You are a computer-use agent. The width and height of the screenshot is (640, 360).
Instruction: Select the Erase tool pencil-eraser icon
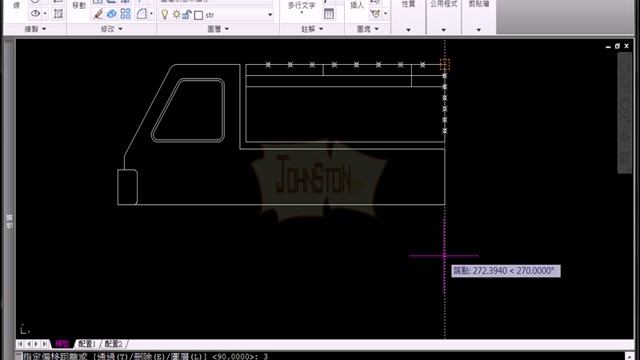(x=98, y=14)
